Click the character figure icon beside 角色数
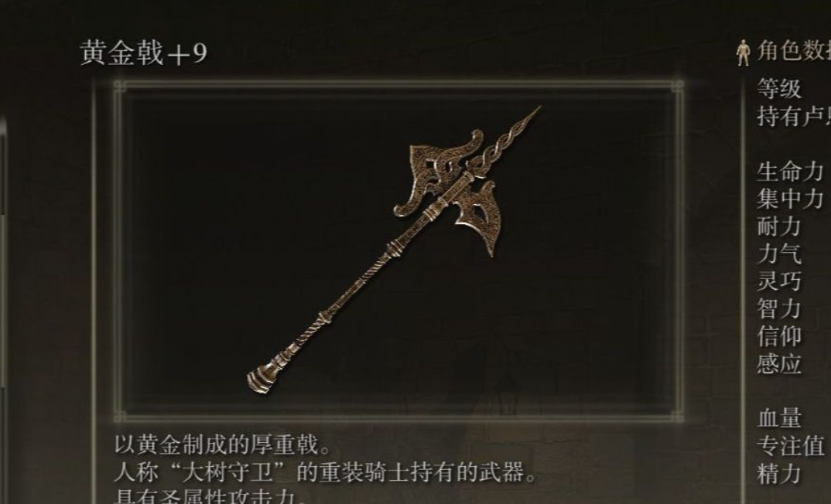Screen dimensions: 831x504 pos(744,53)
